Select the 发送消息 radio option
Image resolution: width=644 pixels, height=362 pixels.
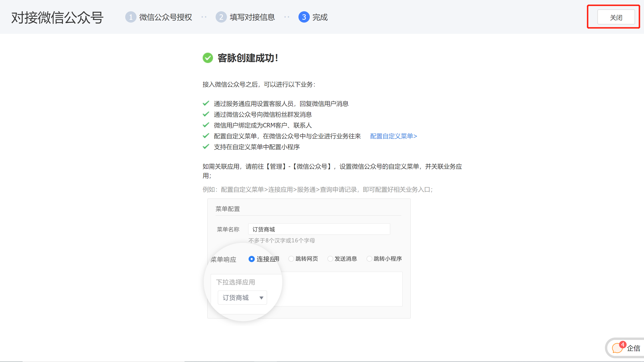click(330, 259)
